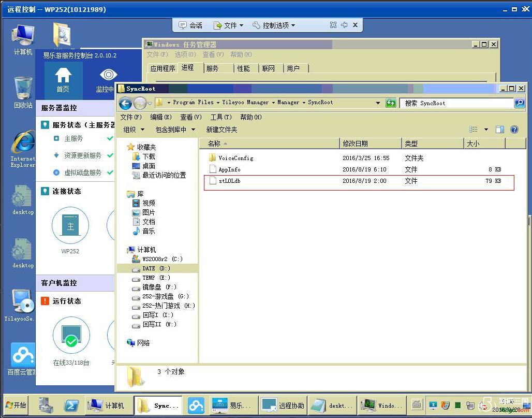
Task: Click the 主 server WP252 icon
Action: 70,225
